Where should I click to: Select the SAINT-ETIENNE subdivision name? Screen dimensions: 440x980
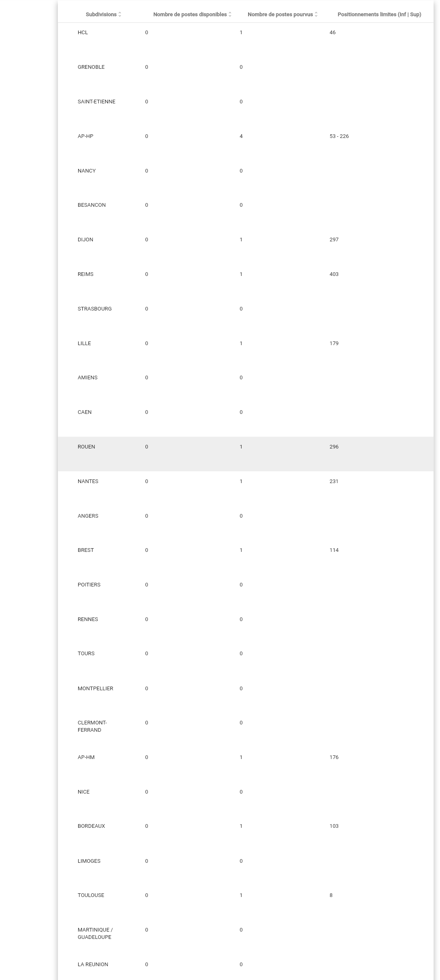97,102
